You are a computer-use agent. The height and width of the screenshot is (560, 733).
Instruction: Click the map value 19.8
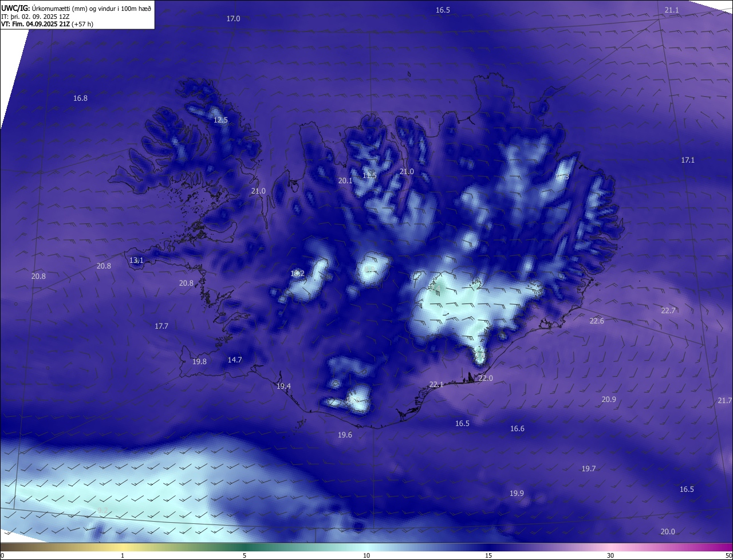(199, 361)
